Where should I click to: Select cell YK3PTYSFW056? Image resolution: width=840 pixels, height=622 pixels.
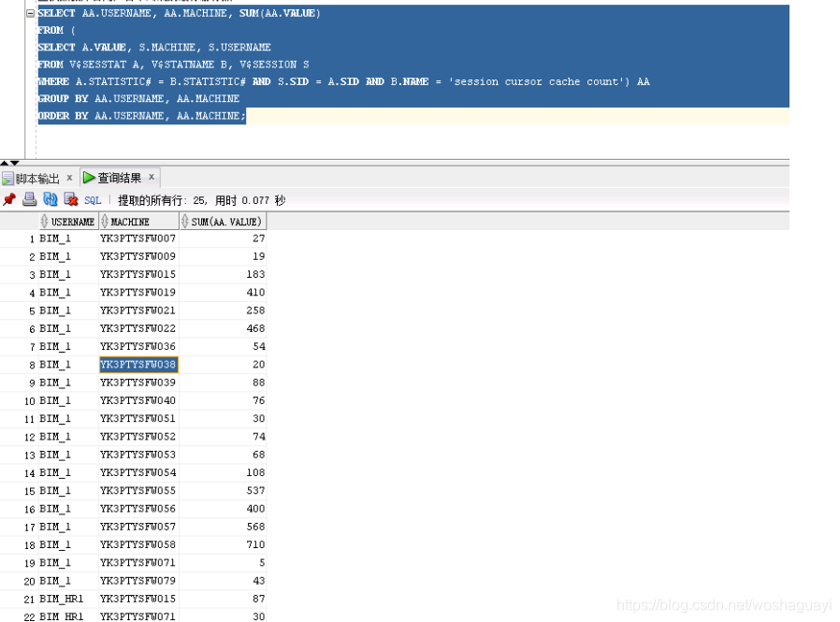coord(138,509)
